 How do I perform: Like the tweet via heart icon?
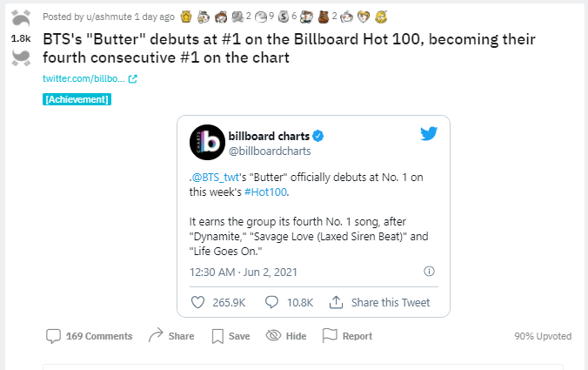click(198, 302)
